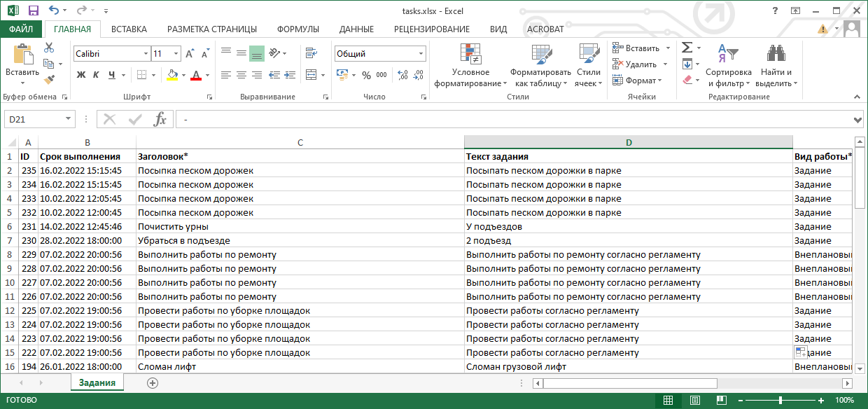868x409 pixels.
Task: Apply the percent style number format
Action: click(x=366, y=75)
